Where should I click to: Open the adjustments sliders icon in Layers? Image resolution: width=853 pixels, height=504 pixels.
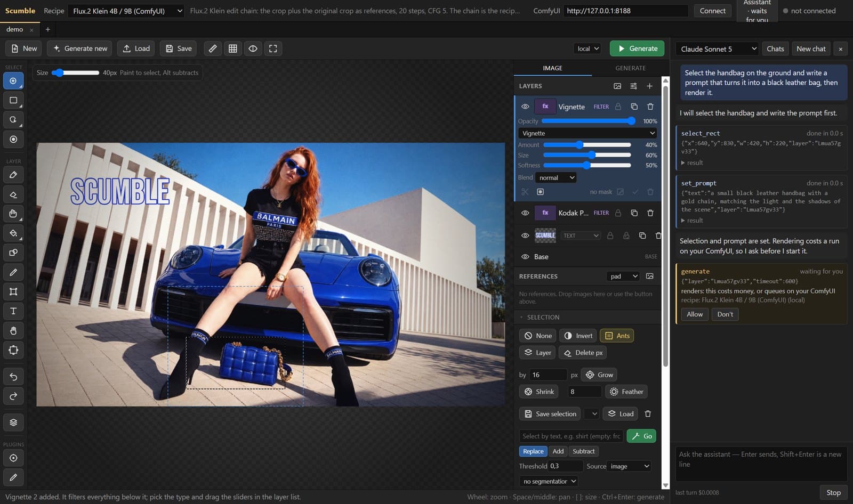(633, 86)
